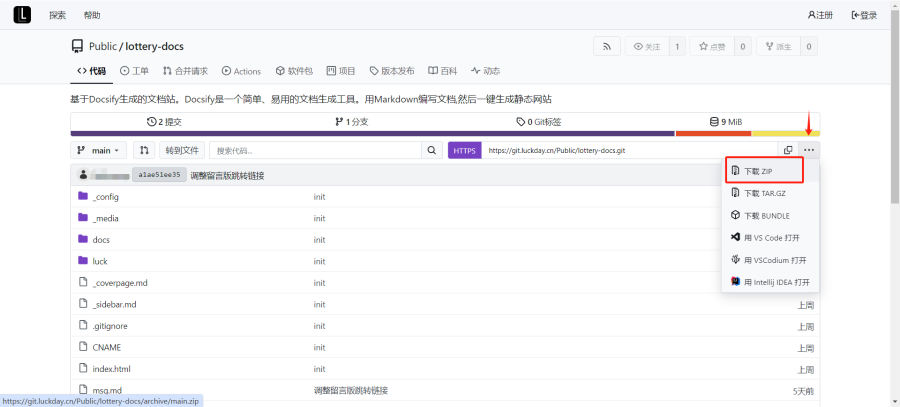The height and width of the screenshot is (407, 900).
Task: Click the 点赞 star button
Action: pyautogui.click(x=712, y=46)
